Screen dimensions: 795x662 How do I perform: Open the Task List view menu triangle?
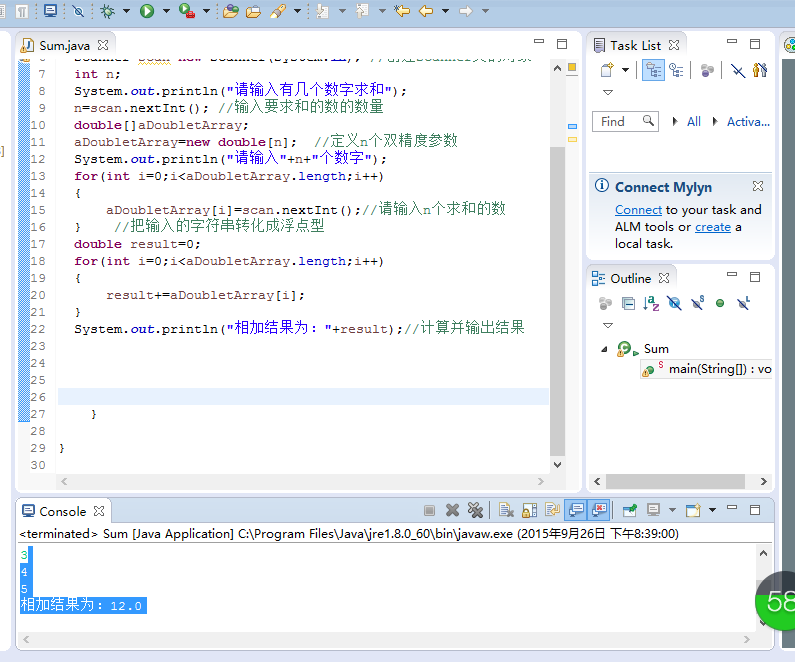tap(608, 92)
